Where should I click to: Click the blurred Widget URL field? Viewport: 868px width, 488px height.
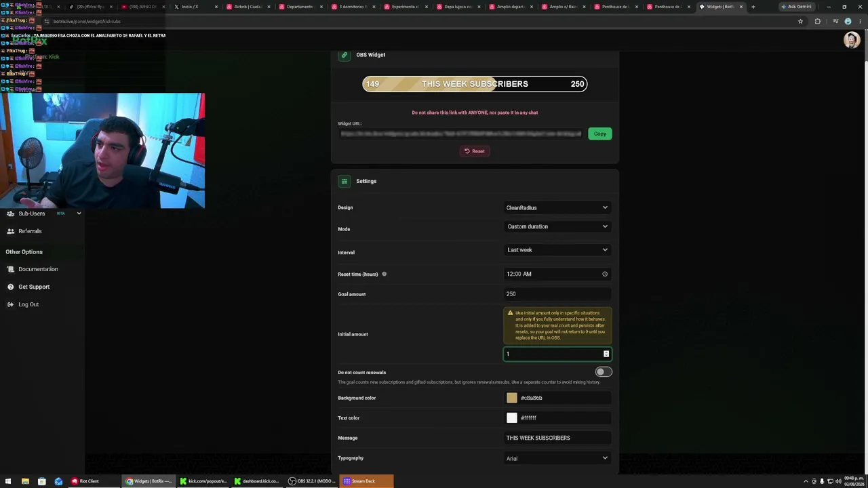tap(461, 134)
